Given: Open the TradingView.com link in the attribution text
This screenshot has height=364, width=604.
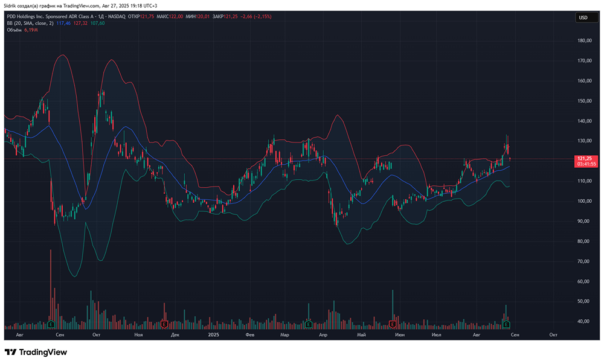Looking at the screenshot, I should click(80, 4).
